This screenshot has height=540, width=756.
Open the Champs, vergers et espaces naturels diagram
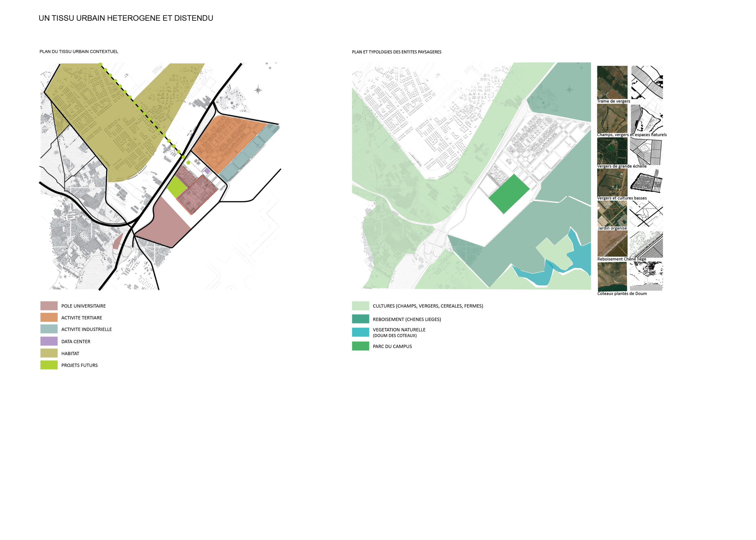(x=646, y=118)
